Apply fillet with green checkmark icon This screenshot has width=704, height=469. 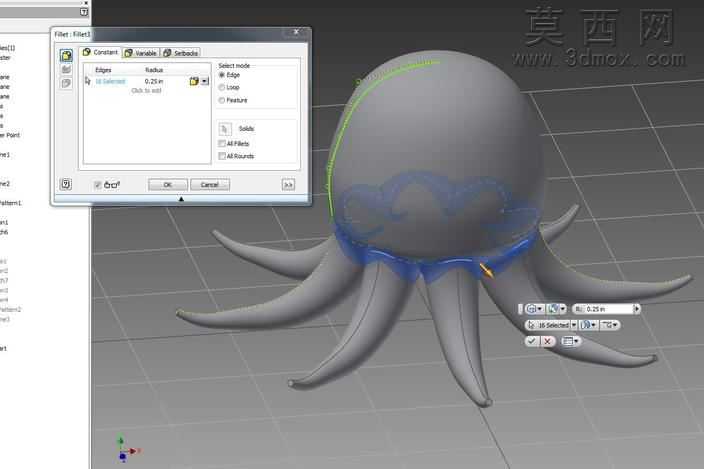[x=532, y=341]
